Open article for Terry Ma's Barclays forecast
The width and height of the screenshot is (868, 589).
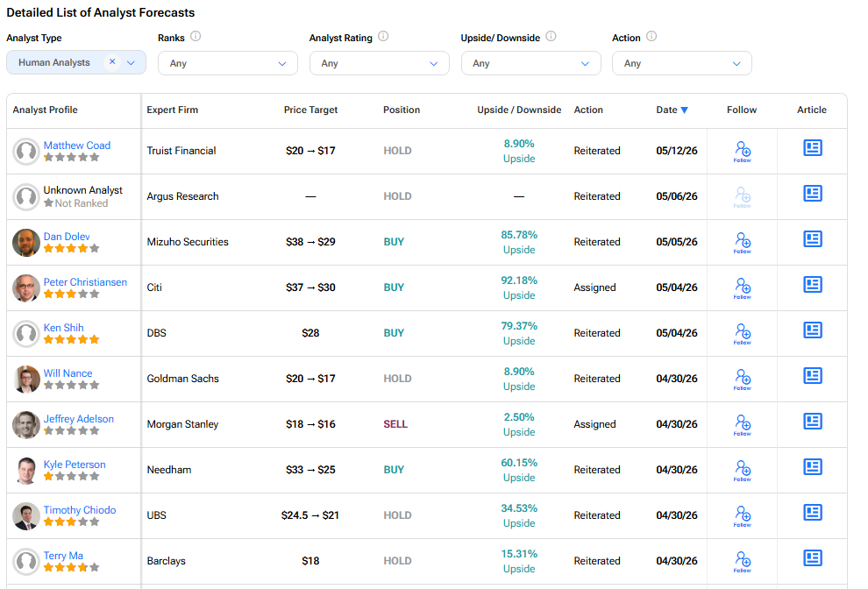812,558
